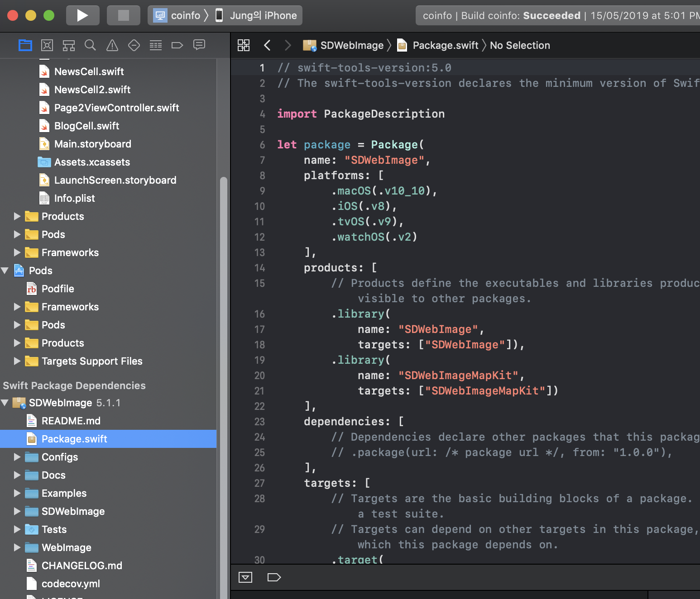This screenshot has width=700, height=599.
Task: Expand the Configs folder
Action: pos(17,457)
